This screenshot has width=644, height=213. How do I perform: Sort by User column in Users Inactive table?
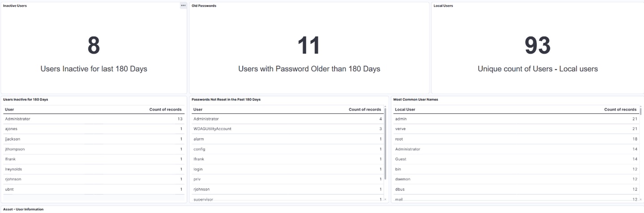point(9,109)
